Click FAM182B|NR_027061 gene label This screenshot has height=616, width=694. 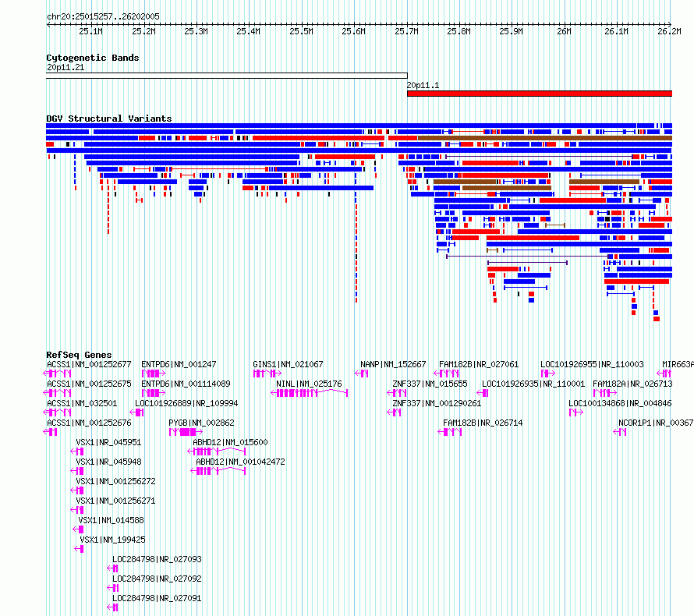click(479, 364)
